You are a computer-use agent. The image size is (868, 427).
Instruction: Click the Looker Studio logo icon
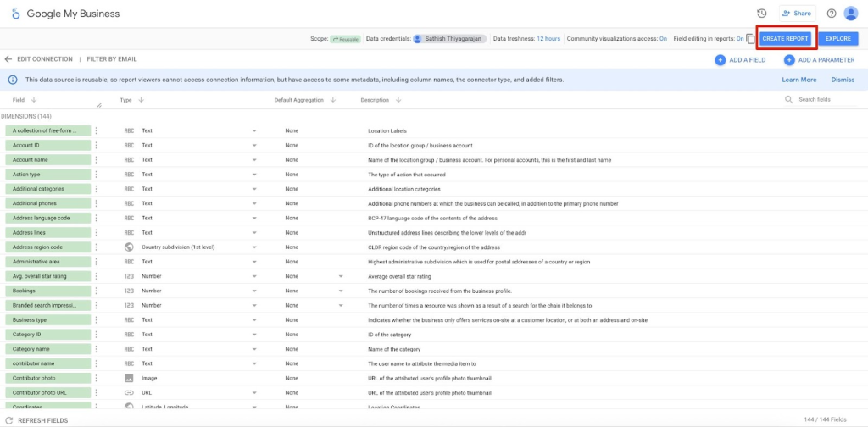tap(15, 14)
